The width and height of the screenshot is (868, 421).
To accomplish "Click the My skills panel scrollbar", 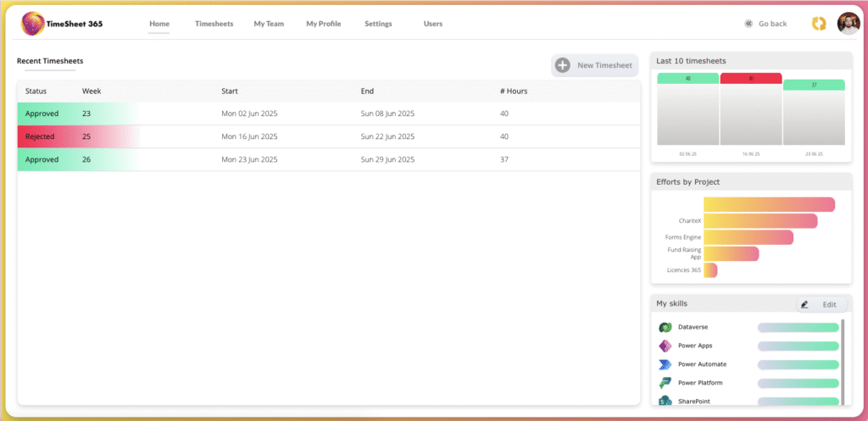I will point(843,356).
